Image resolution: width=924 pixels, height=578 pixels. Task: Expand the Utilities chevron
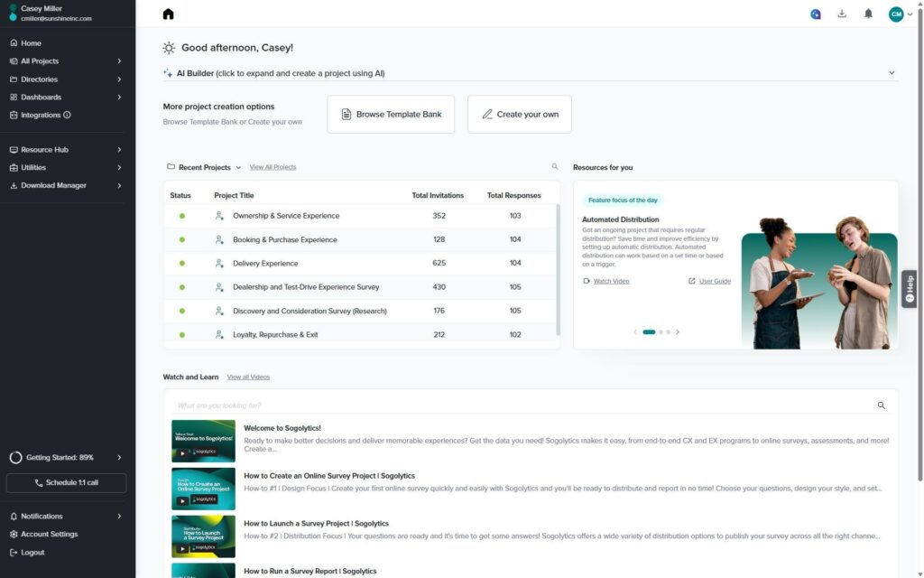click(119, 167)
